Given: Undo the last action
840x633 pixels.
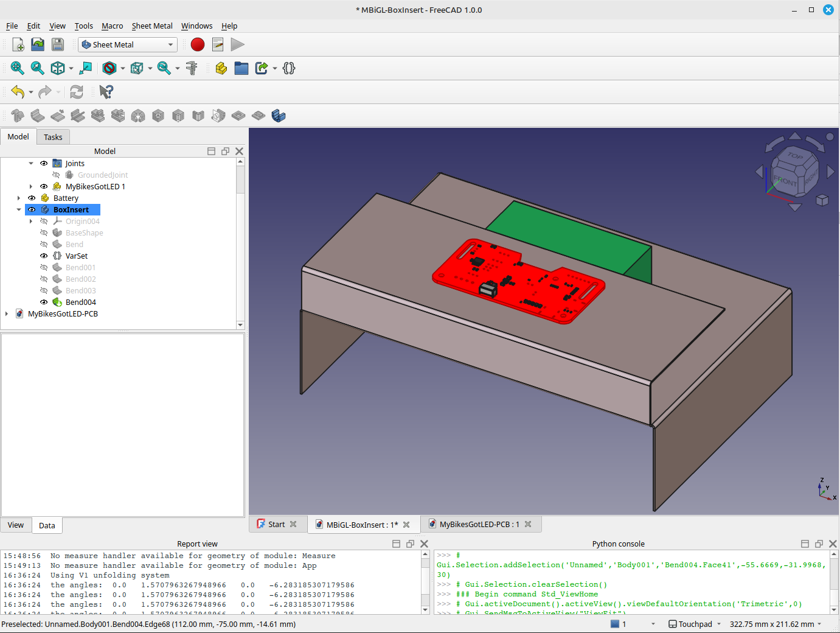Looking at the screenshot, I should coord(18,92).
